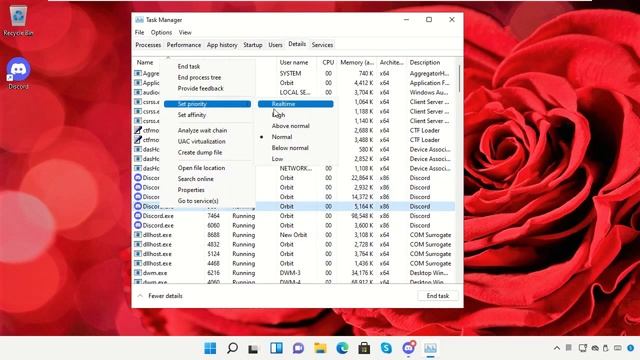
Task: Sort by Memory column header
Action: click(x=357, y=62)
